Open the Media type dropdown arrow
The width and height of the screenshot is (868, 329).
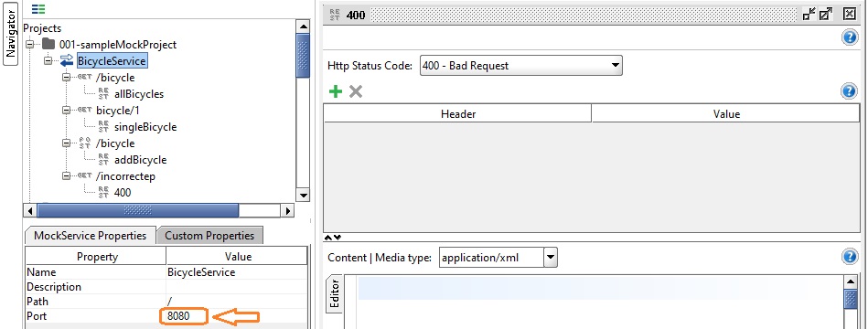(x=551, y=257)
